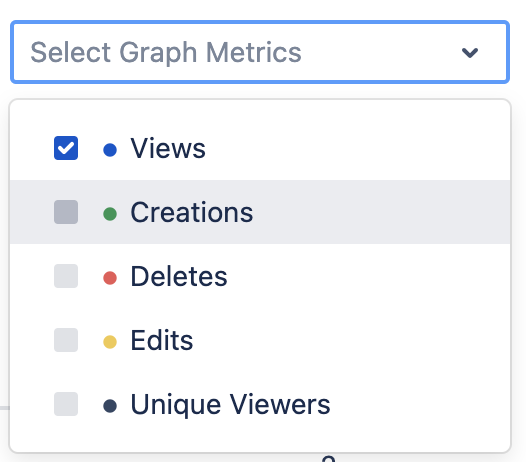
Task: Check the Unique Viewers checkbox
Action: 66,404
